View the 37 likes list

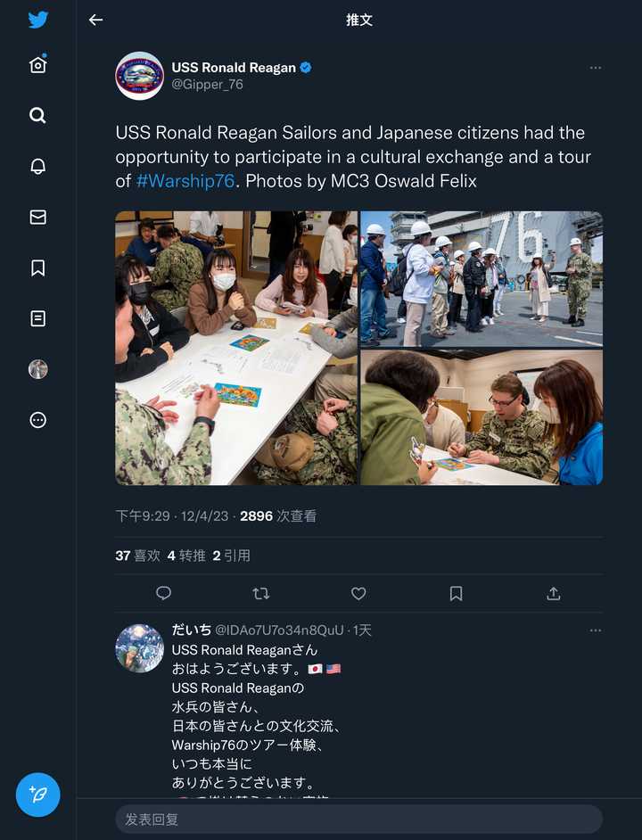pyautogui.click(x=137, y=556)
